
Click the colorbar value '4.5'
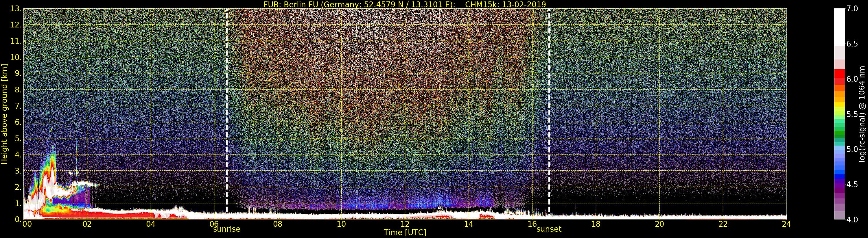852,185
